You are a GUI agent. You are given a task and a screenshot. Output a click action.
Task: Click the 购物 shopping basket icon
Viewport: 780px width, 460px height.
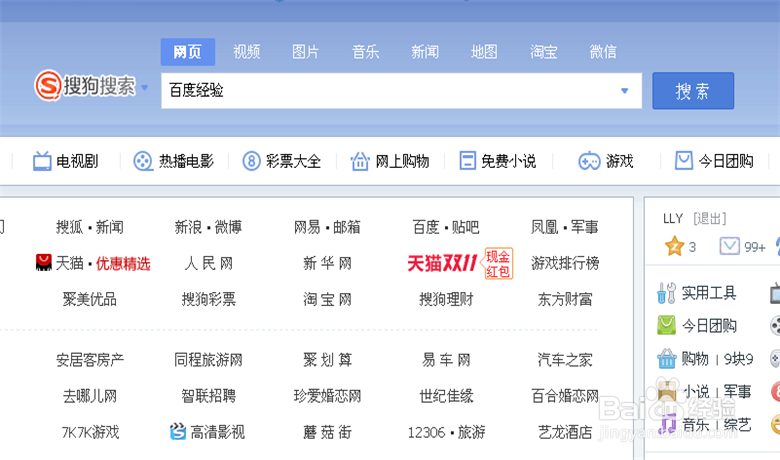coord(667,359)
